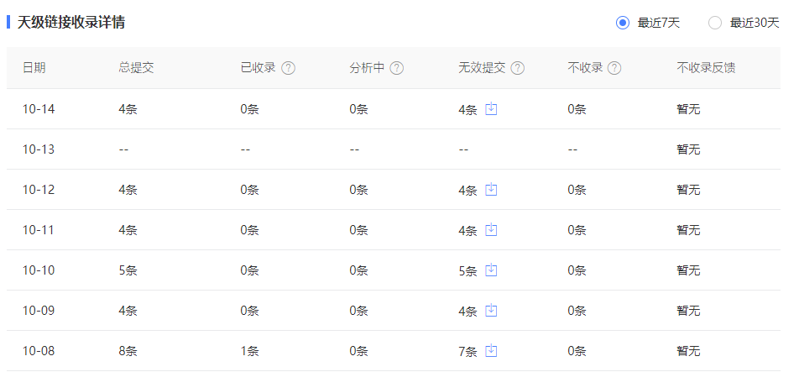Select the 最近30天 radio button
This screenshot has width=799, height=372.
(715, 23)
